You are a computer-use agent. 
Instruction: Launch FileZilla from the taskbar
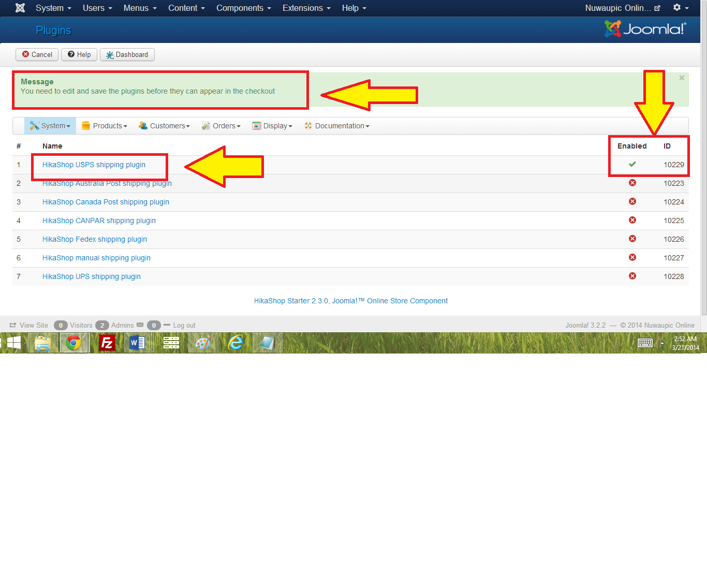(107, 343)
